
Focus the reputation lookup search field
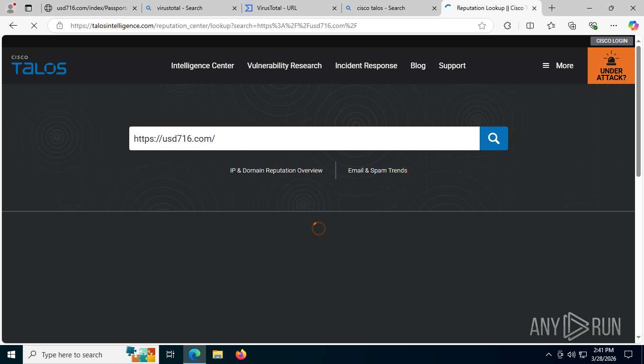click(304, 138)
